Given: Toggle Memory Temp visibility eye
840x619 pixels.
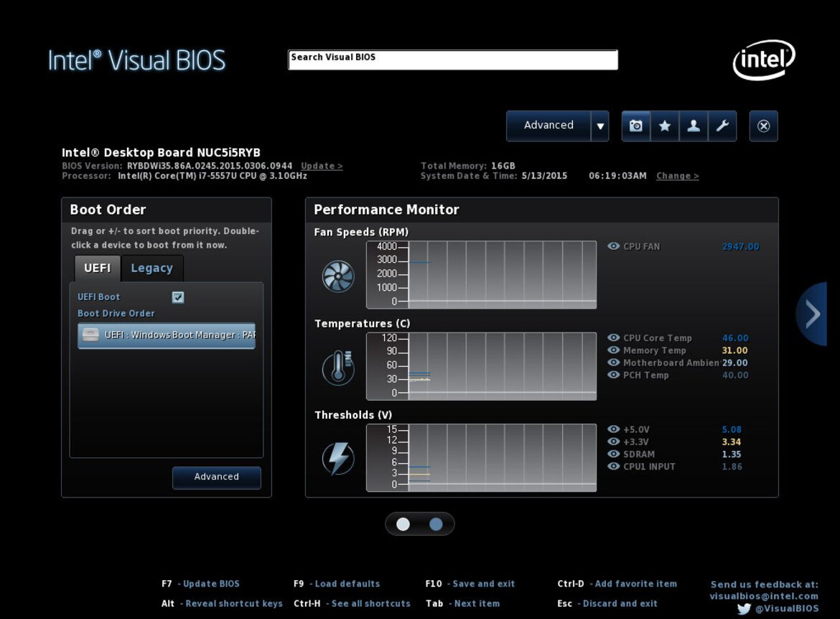Looking at the screenshot, I should tap(613, 350).
